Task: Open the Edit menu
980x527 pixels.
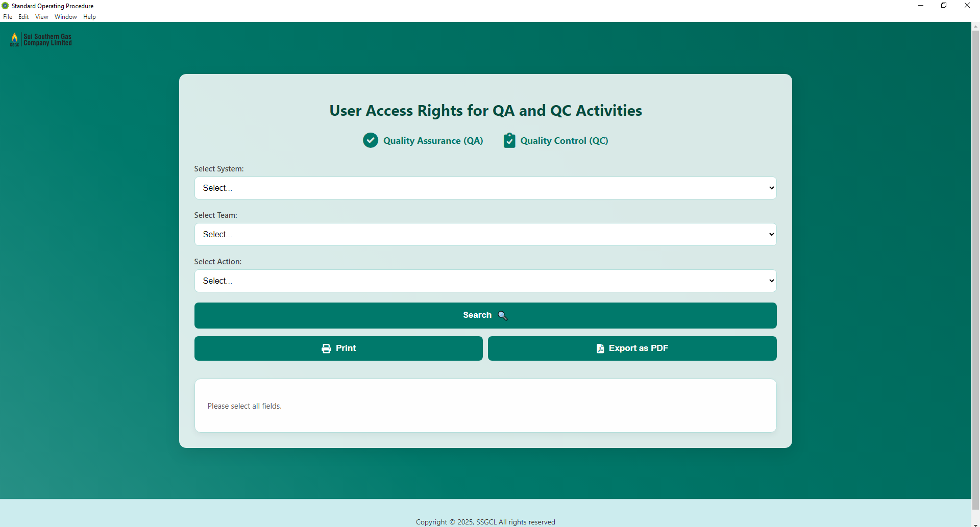Action: 23,16
